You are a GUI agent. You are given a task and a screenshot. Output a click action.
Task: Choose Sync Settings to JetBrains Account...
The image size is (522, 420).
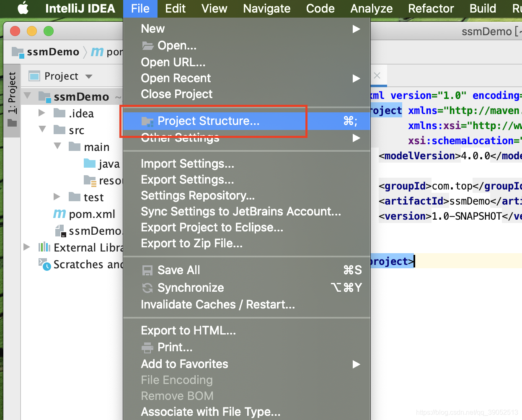(x=247, y=211)
